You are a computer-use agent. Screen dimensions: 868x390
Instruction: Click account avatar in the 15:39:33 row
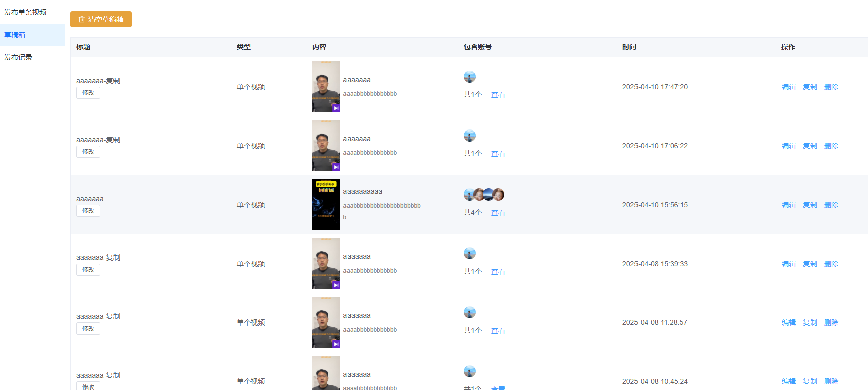tap(470, 253)
